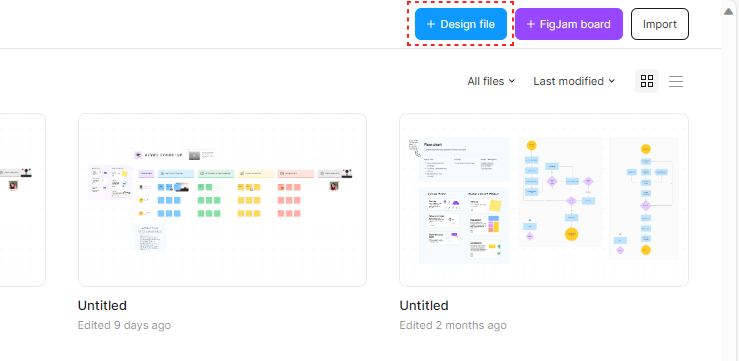The image size is (739, 361).
Task: Open flowchart file edited 2 months ago
Action: pos(544,200)
